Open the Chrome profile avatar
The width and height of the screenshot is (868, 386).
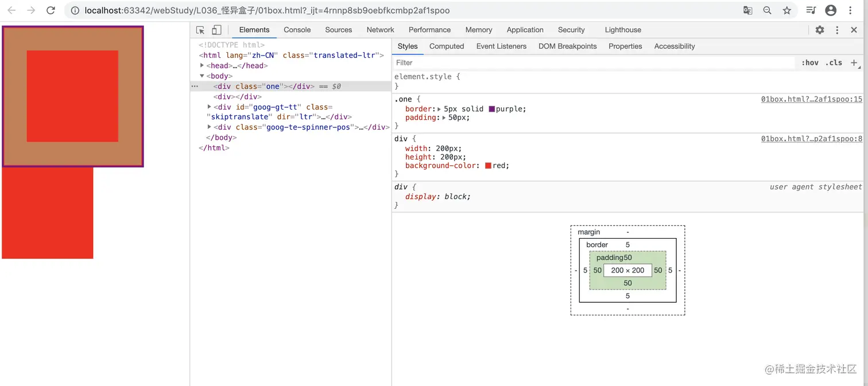[830, 10]
